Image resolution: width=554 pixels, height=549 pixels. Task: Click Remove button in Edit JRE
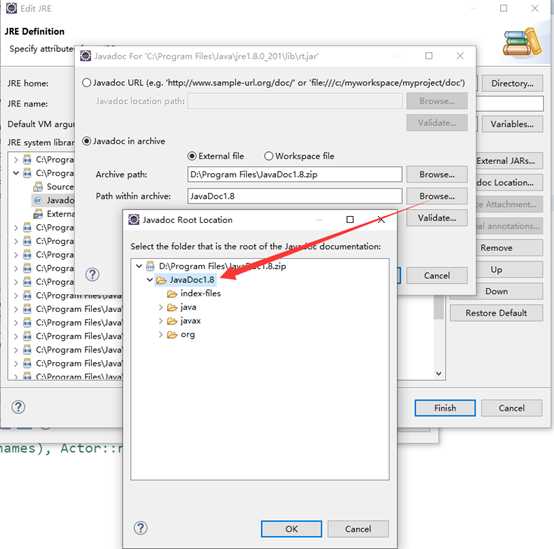pyautogui.click(x=496, y=248)
